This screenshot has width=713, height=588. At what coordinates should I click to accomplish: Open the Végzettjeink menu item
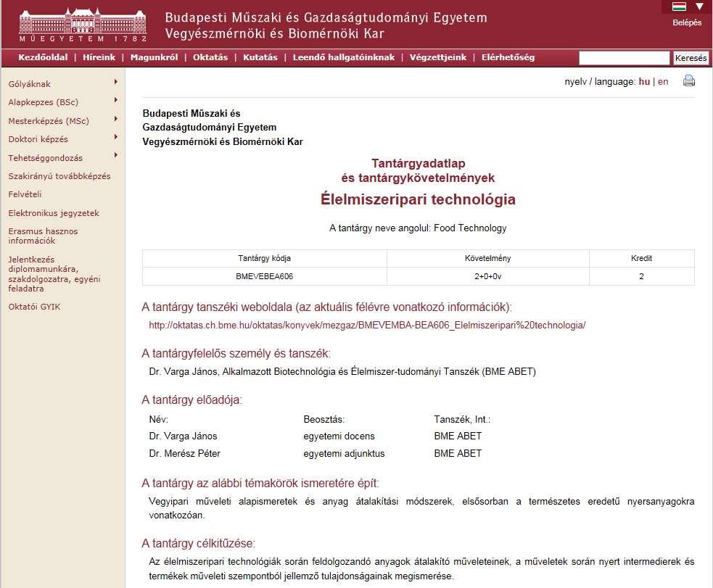[438, 57]
